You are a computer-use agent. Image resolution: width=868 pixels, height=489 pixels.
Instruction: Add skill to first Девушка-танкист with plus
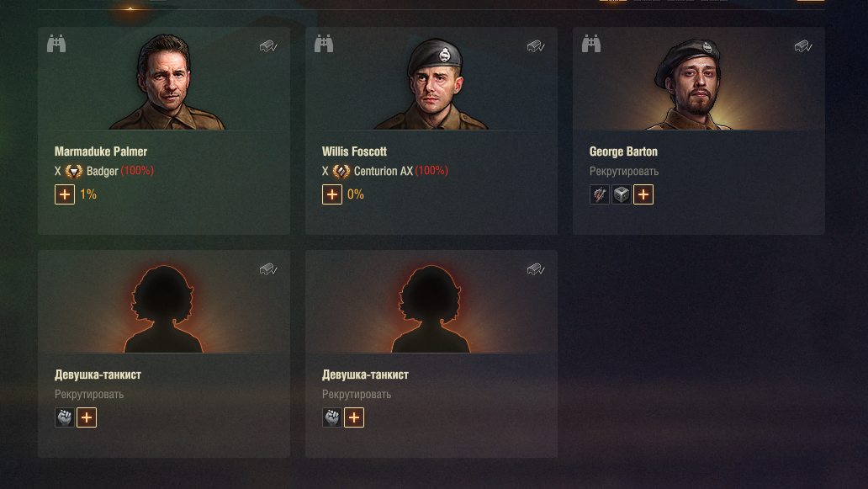(87, 417)
